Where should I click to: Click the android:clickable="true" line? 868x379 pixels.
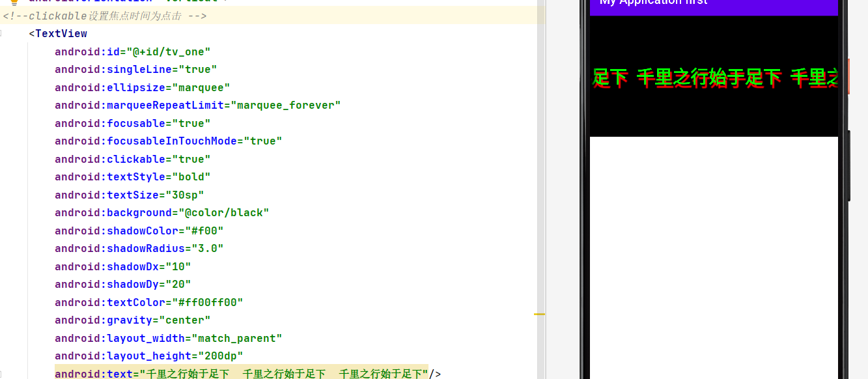point(133,159)
